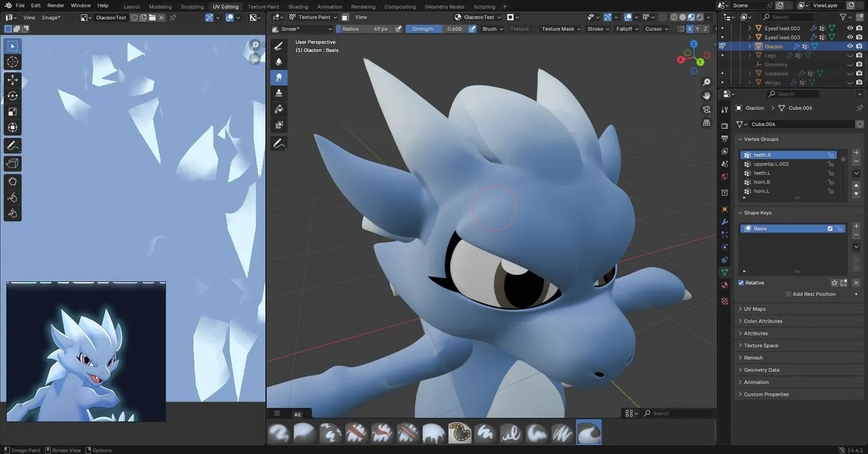Open the File menu
The width and height of the screenshot is (868, 454).
(x=20, y=5)
